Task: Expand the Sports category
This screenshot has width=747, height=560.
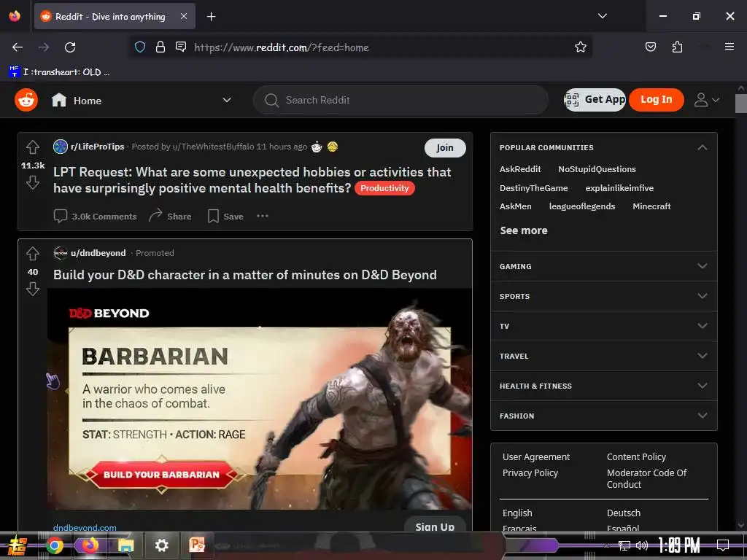Action: click(x=603, y=296)
